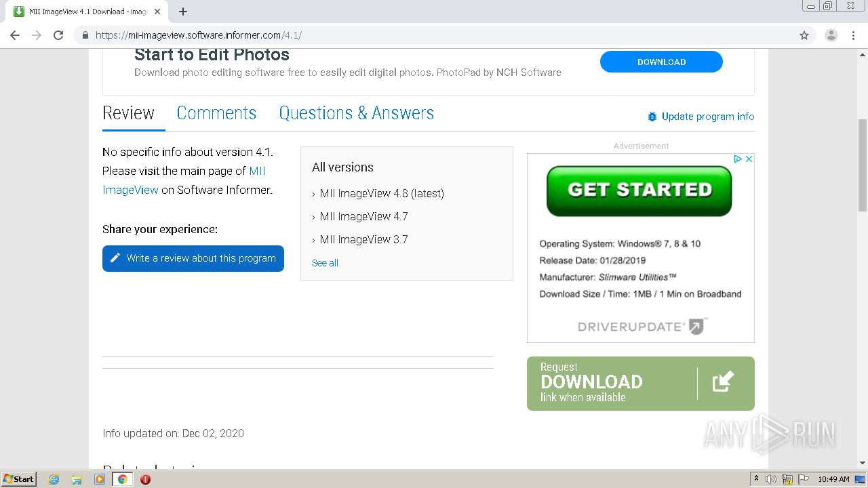The height and width of the screenshot is (488, 868).
Task: Click Write a review about this program
Action: point(193,258)
